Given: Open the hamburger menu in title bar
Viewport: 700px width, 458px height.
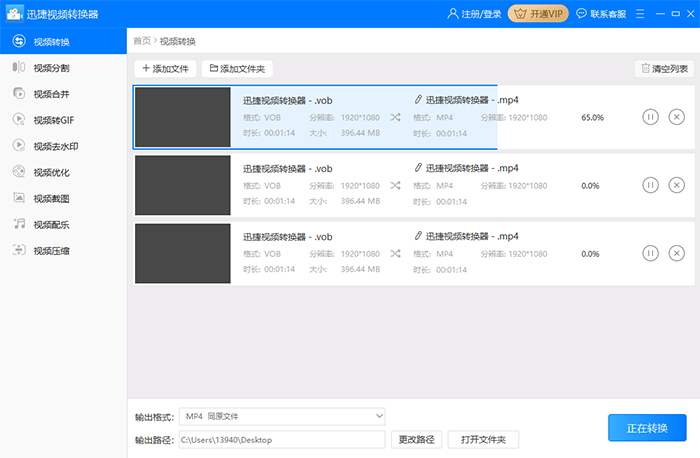Looking at the screenshot, I should click(x=640, y=14).
